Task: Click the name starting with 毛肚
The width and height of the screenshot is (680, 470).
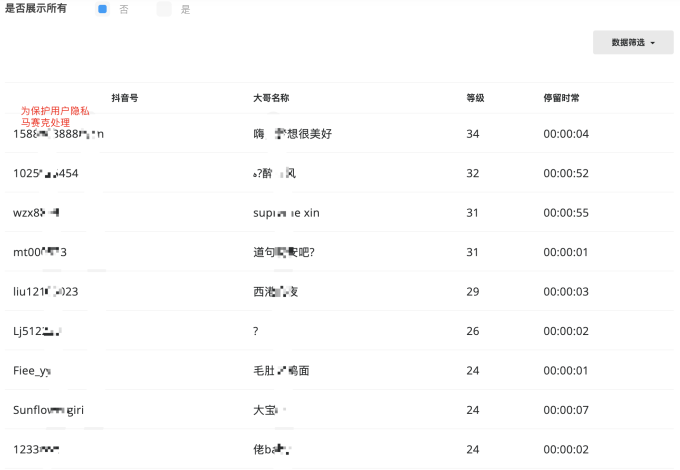Action: coord(281,371)
